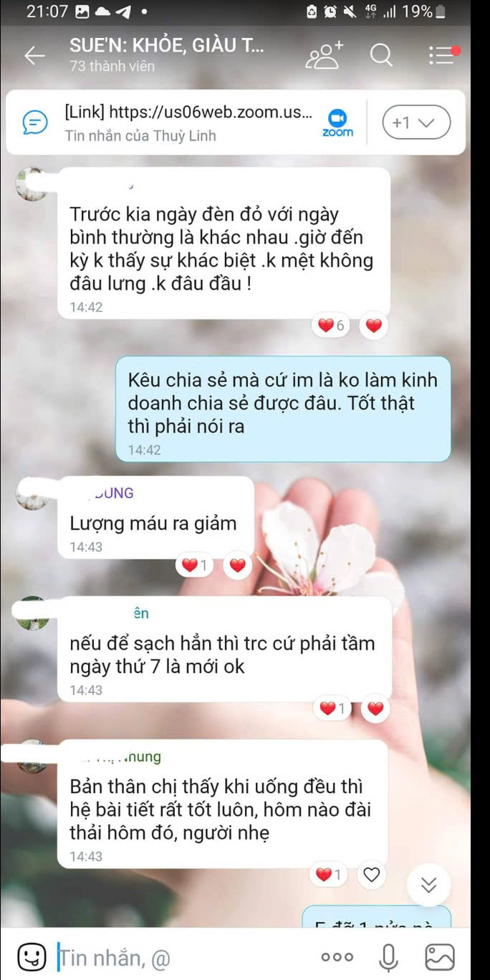The height and width of the screenshot is (980, 490).
Task: Toggle empty heart on 'hệ bài tiết' message
Action: (x=371, y=875)
